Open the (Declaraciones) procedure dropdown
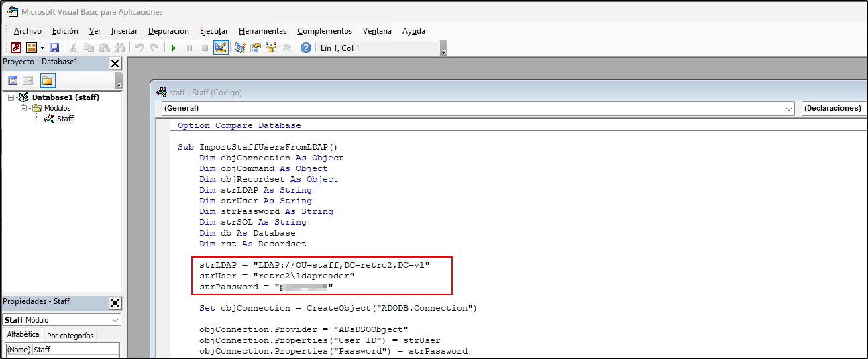This screenshot has width=868, height=359. (834, 108)
